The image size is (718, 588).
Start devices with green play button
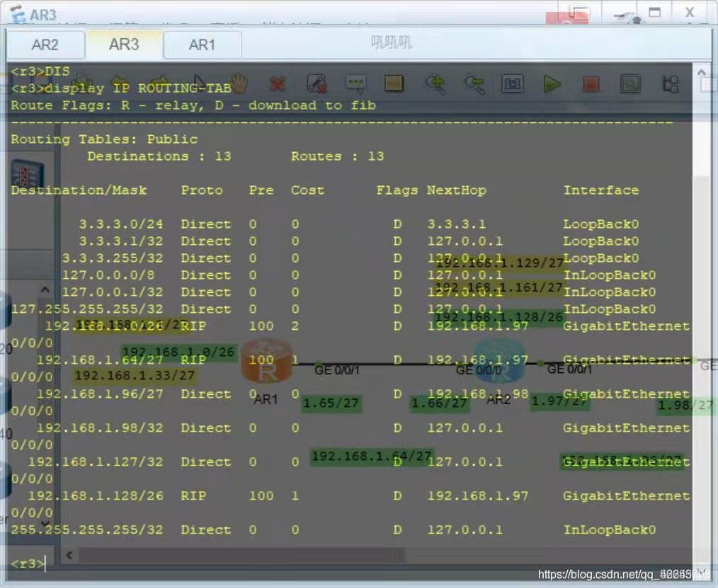(x=552, y=84)
